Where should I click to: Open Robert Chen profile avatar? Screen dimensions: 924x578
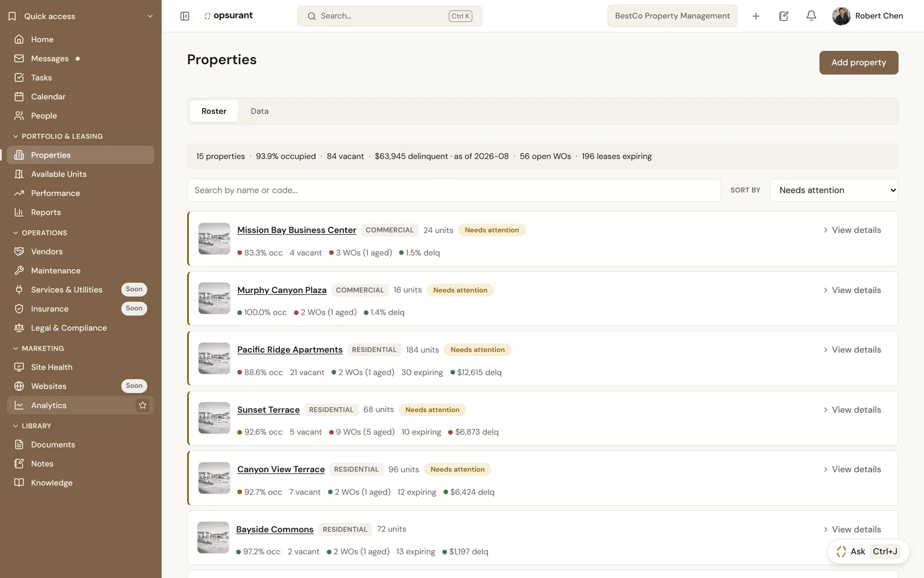[841, 16]
